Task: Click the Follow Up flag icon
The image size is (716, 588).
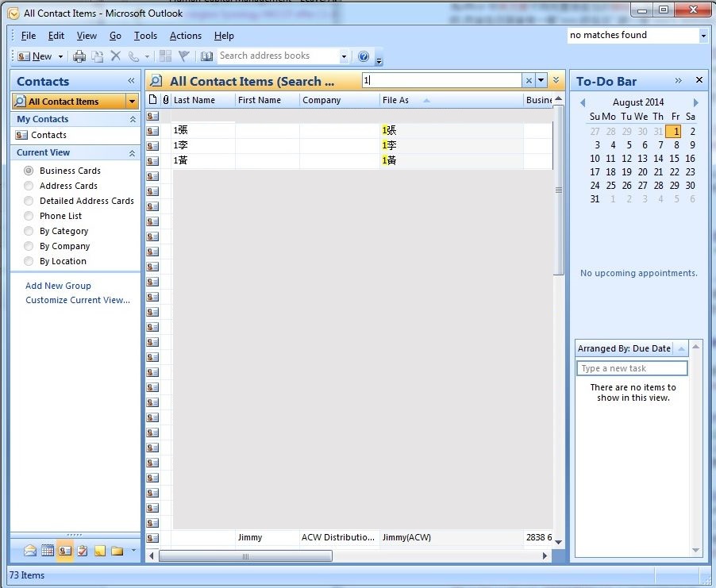Action: 183,56
